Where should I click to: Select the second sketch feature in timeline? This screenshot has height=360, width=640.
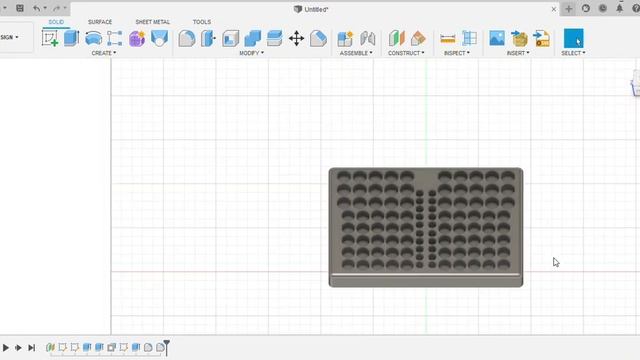(x=75, y=347)
